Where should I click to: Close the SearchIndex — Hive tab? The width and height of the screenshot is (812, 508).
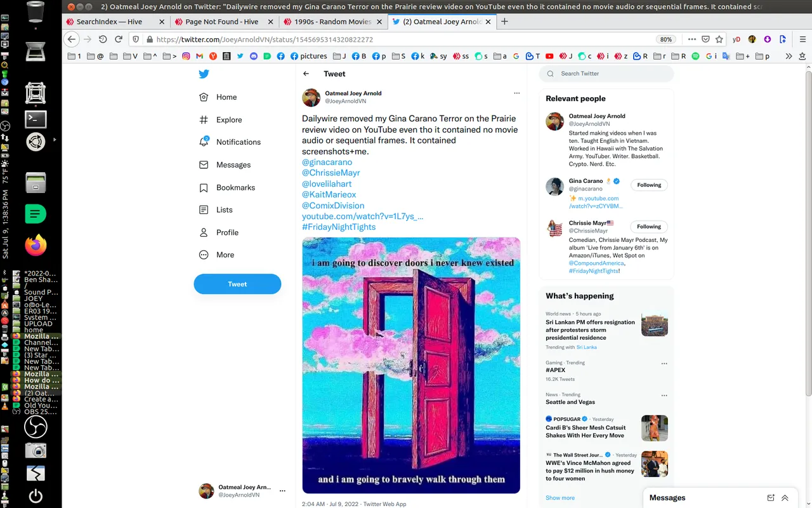click(162, 22)
